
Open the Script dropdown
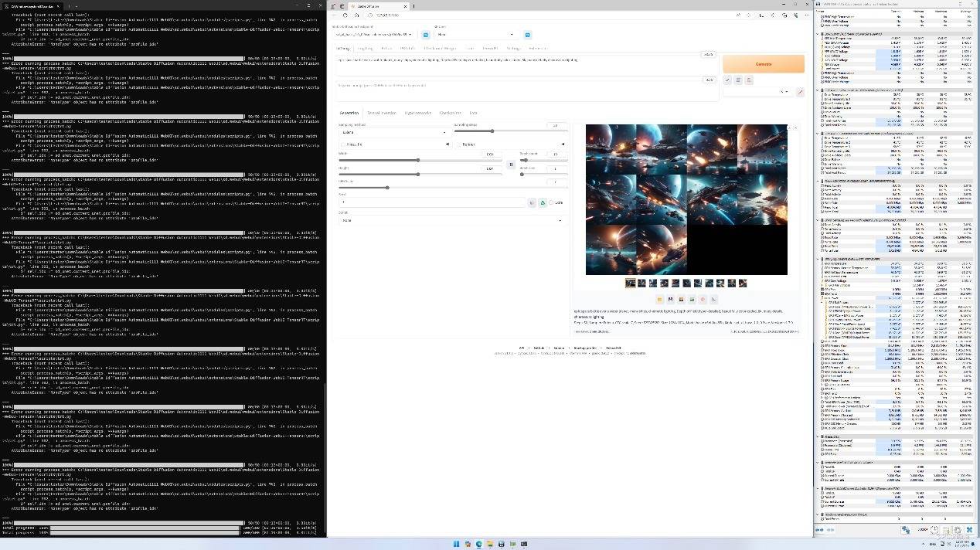tap(453, 220)
